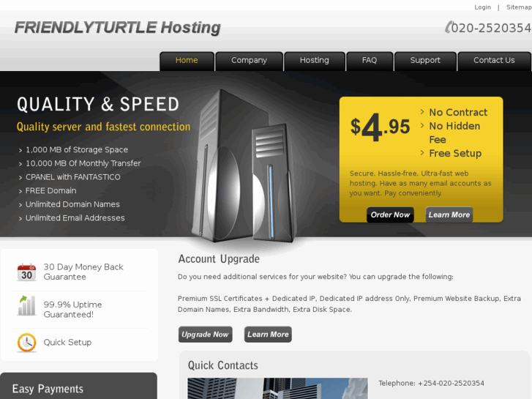The image size is (532, 399).
Task: Go to the Hosting menu
Action: [x=315, y=61]
